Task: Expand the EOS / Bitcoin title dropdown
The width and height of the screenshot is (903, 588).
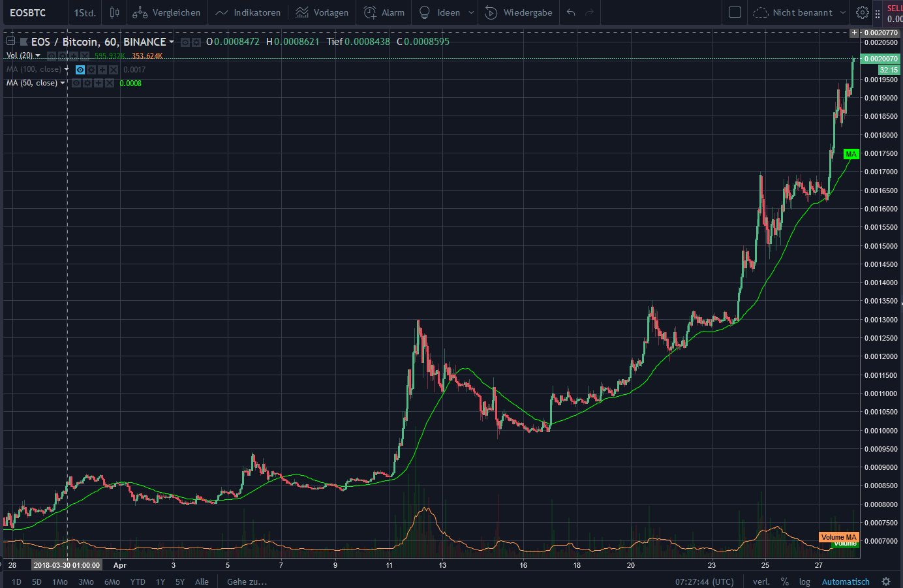Action: pos(172,42)
